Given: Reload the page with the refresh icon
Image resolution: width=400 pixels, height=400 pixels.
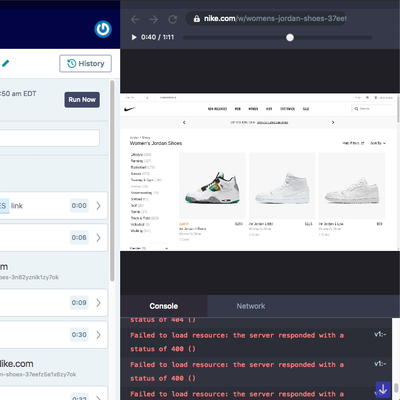Looking at the screenshot, I should tap(173, 19).
